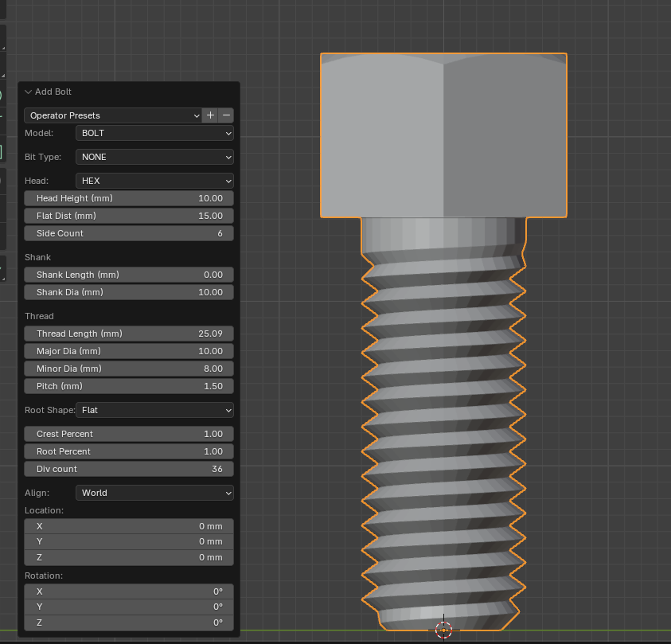Click the Head Height (mm) field
The image size is (671, 644).
(x=129, y=198)
